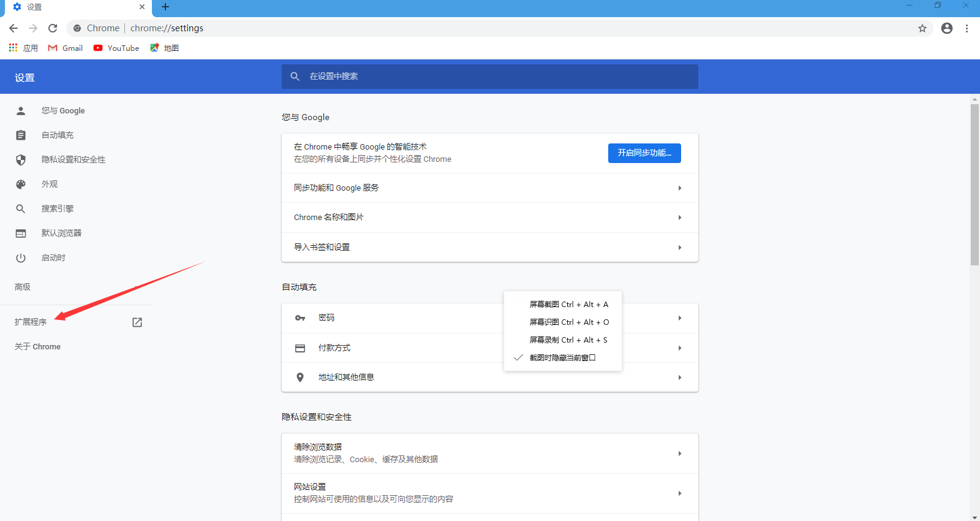The image size is (980, 521).
Task: Open the 关于 Chrome page
Action: [x=37, y=347]
